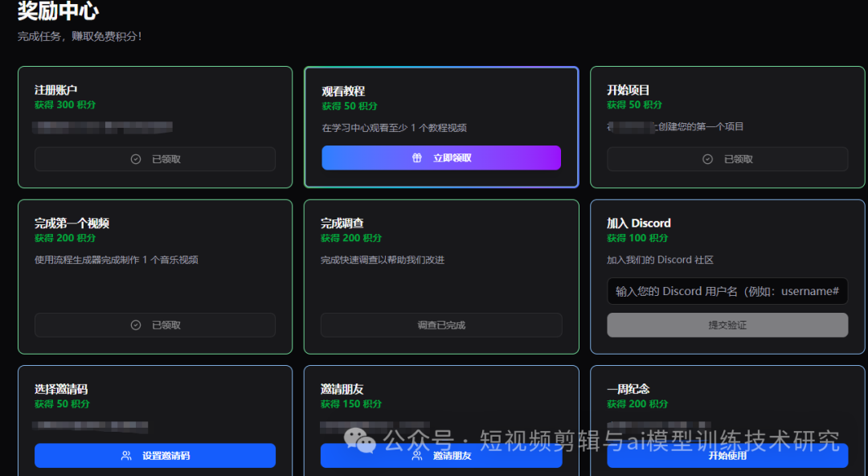Viewport: 868px width, 476px height.
Task: Click the add-user icon inside 设置邀请码 button
Action: pyautogui.click(x=125, y=456)
